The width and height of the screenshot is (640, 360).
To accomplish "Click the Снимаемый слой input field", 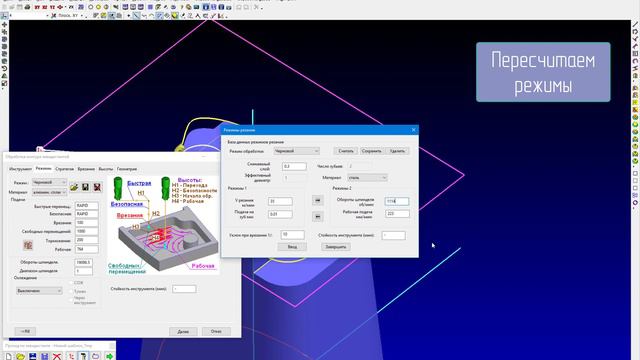I will pos(294,166).
